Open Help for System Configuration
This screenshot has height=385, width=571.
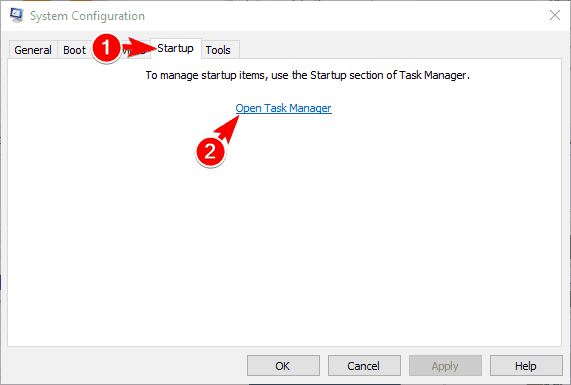[526, 365]
